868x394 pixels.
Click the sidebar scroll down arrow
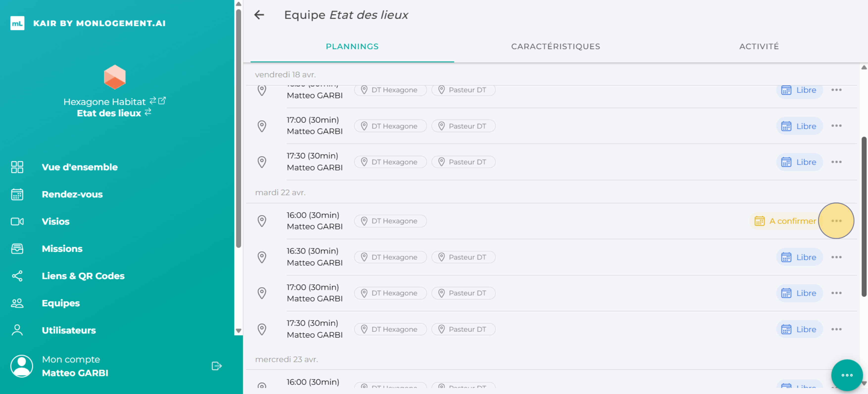[239, 331]
